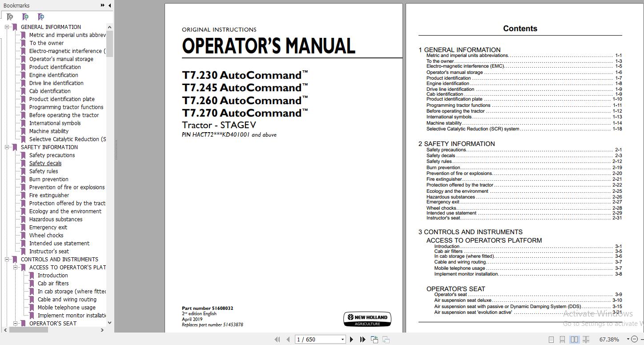This screenshot has height=345, width=644.
Task: Select the Safety decals bookmark
Action: 45,163
